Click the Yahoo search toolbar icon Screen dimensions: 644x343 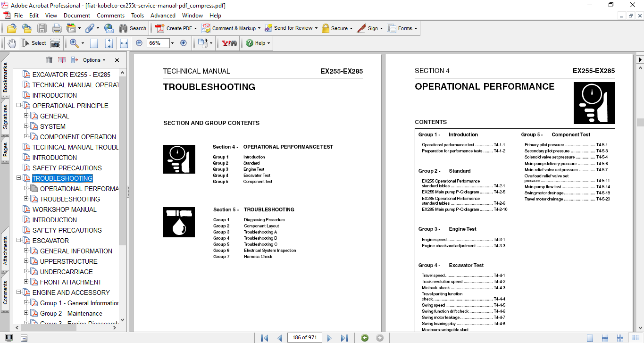point(229,43)
